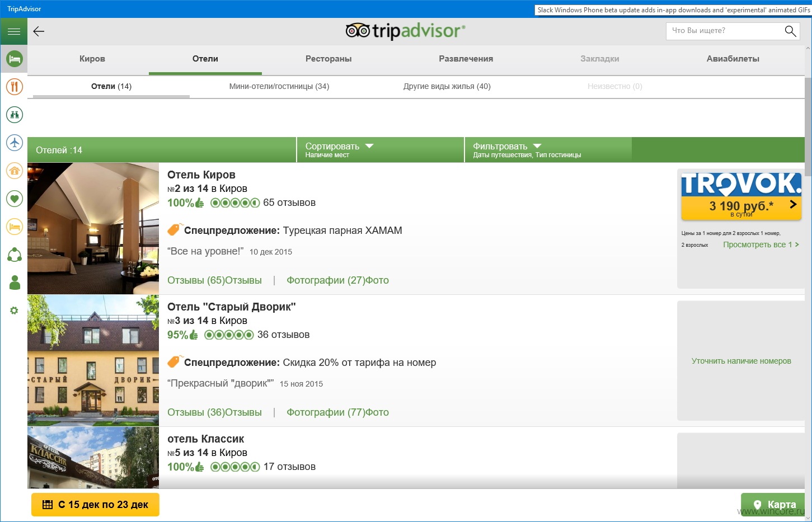Open vacation rentals house sidebar icon
Viewport: 812px width, 522px height.
click(x=15, y=171)
